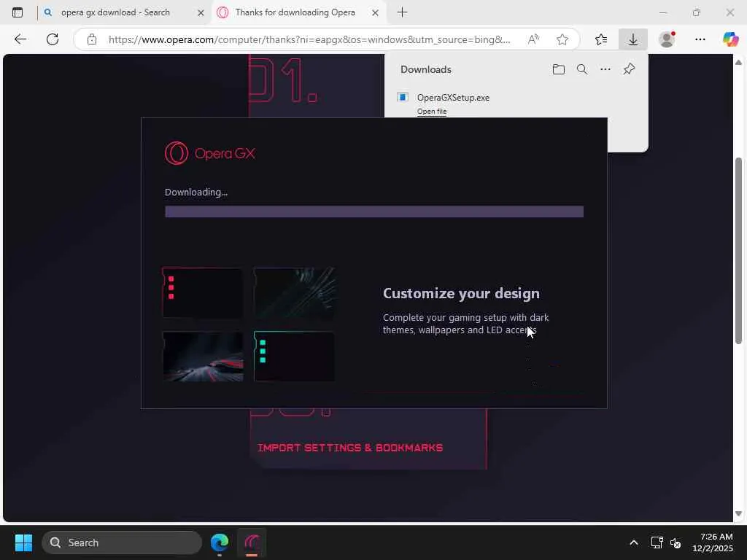Click the page vertical scrollbar thumb
Screen dimensions: 747x560
(x=738, y=251)
